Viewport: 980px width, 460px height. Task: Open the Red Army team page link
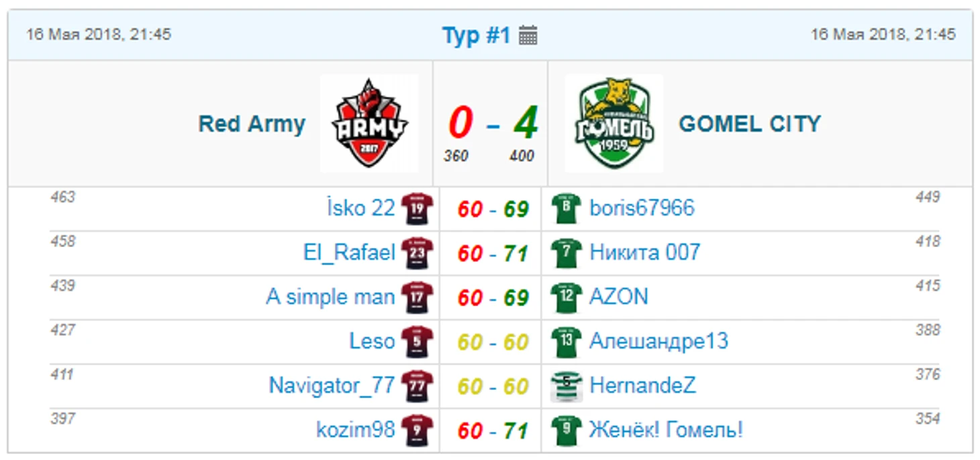[x=252, y=124]
